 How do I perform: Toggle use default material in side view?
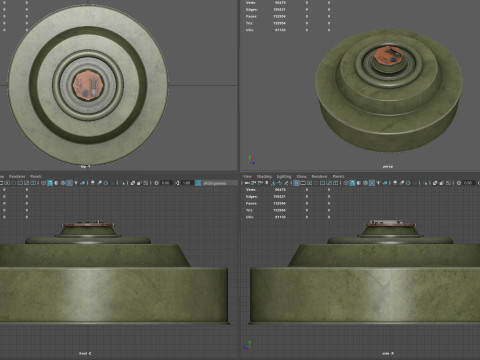[x=359, y=183]
